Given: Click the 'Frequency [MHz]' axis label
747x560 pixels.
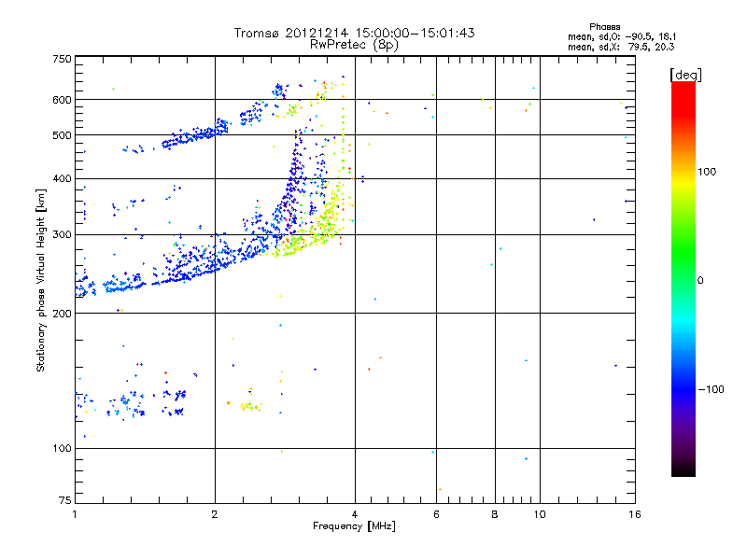Looking at the screenshot, I should pyautogui.click(x=354, y=526).
